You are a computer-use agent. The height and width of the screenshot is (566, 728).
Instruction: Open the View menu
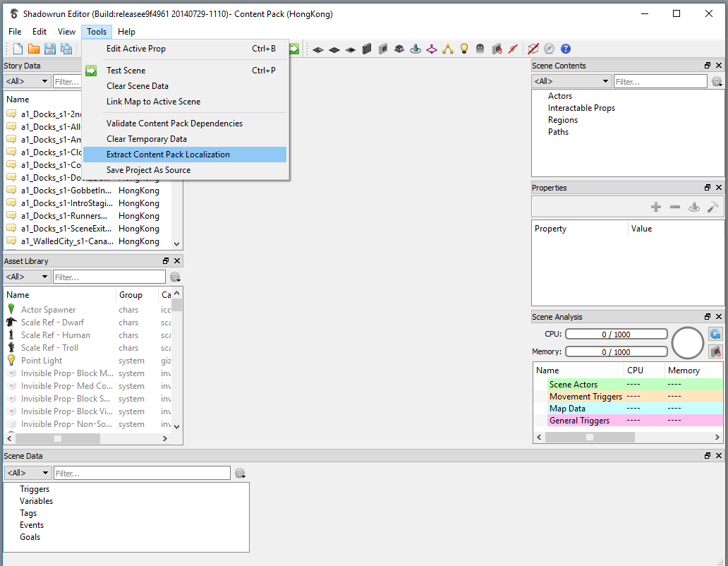(x=66, y=32)
